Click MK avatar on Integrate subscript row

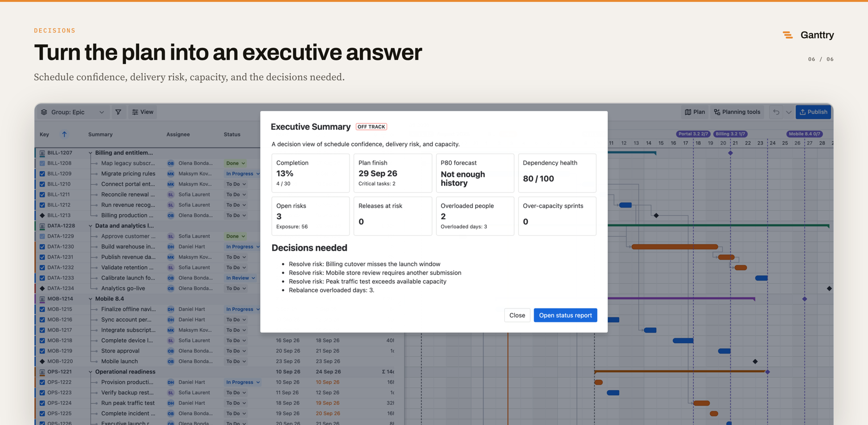click(171, 330)
